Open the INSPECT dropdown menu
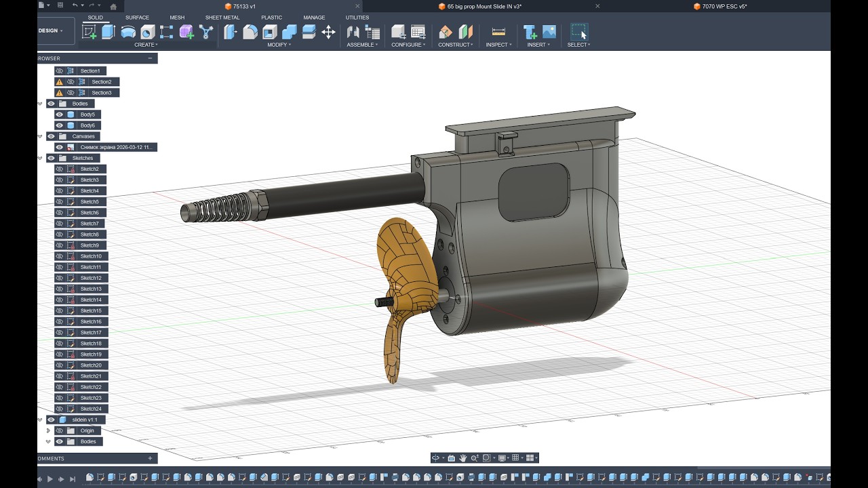Image resolution: width=868 pixels, height=488 pixels. pos(499,45)
